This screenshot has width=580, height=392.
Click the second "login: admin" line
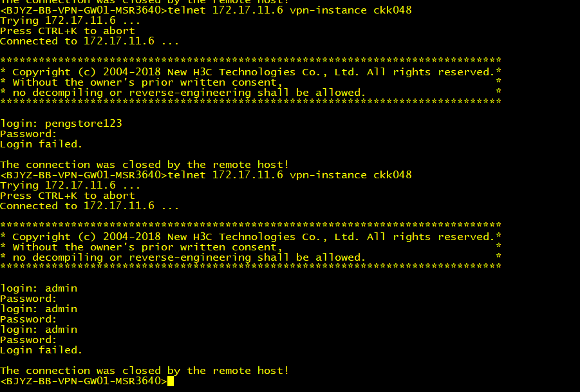[39, 309]
